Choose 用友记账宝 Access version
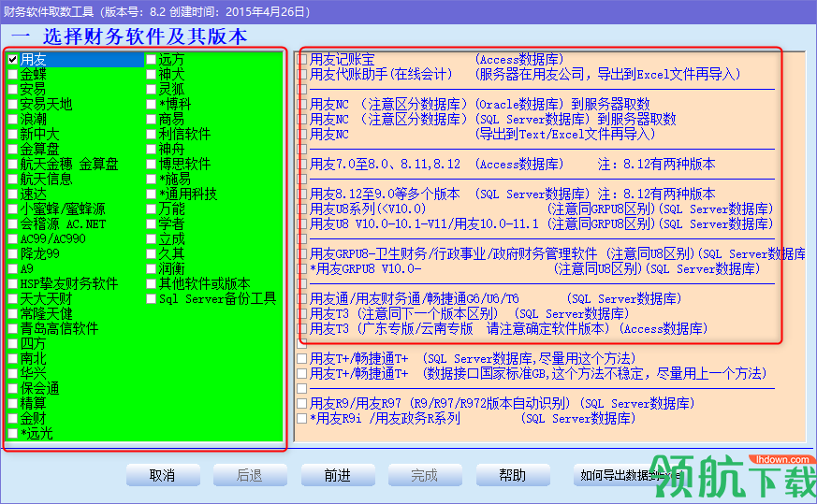The width and height of the screenshot is (817, 504). [301, 59]
